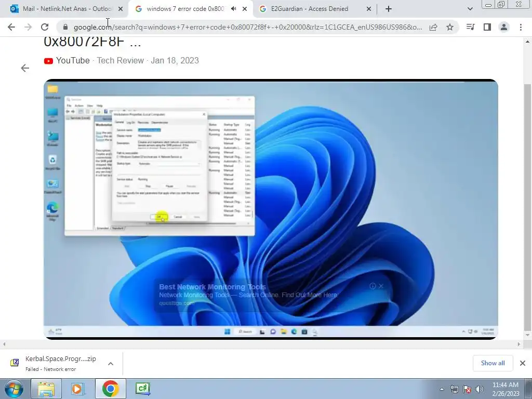Open the Action Center flag icon
The image size is (532, 399).
pyautogui.click(x=467, y=390)
